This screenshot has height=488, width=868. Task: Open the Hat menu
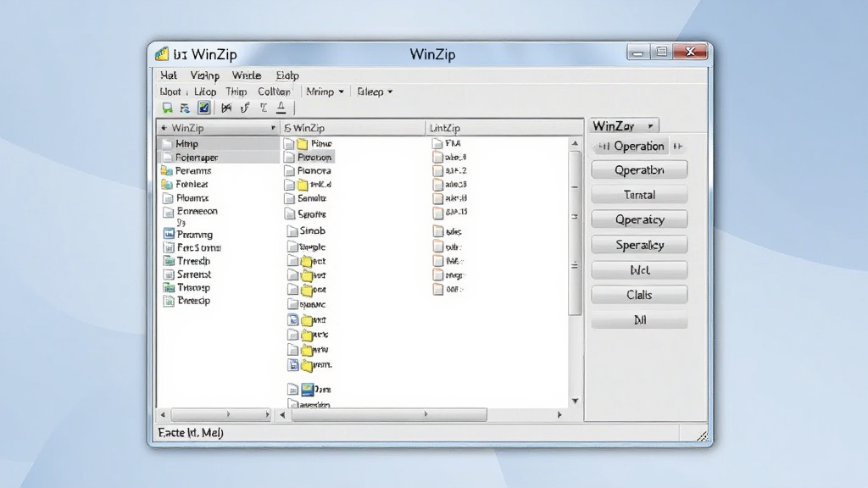coord(169,75)
